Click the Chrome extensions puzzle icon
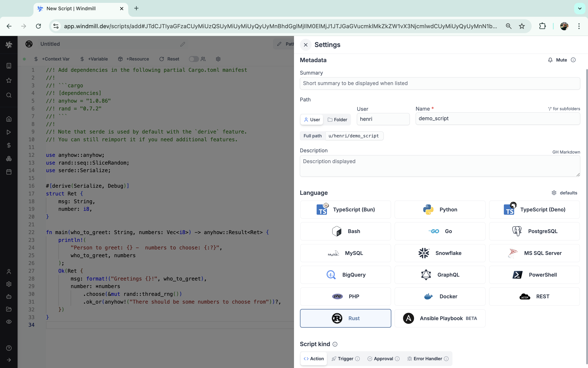 [542, 26]
